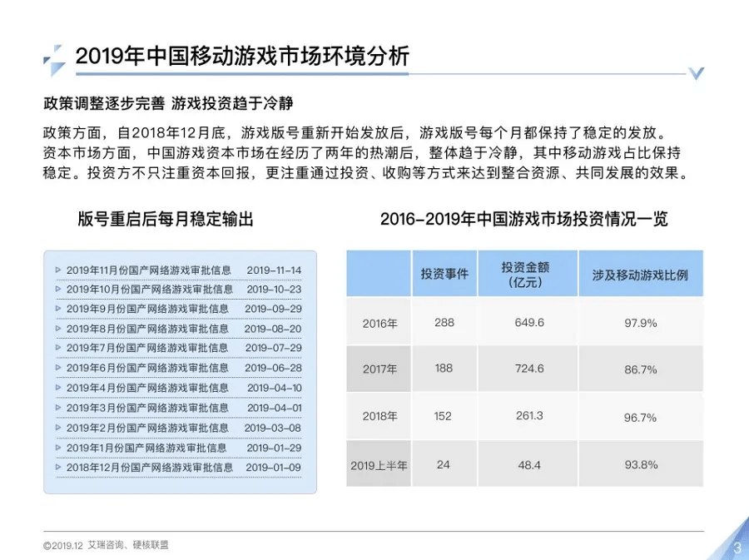Click the 86.7% mobile ratio cell
Screen dimensions: 749x560
pyautogui.click(x=641, y=369)
